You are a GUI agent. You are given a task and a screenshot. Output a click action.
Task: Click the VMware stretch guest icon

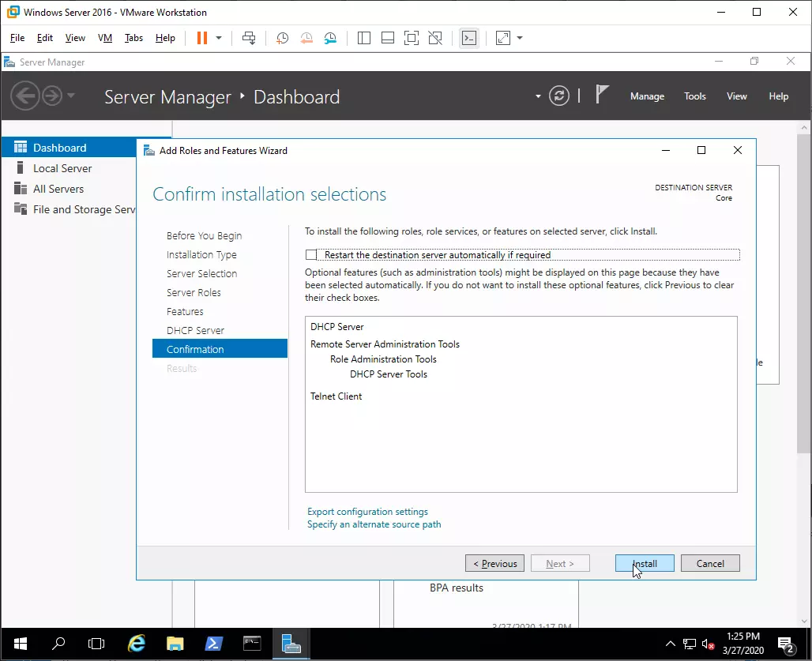click(503, 38)
